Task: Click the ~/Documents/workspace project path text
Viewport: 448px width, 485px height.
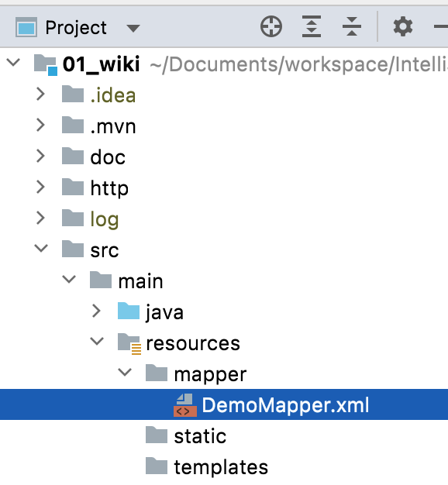Action: 299,64
